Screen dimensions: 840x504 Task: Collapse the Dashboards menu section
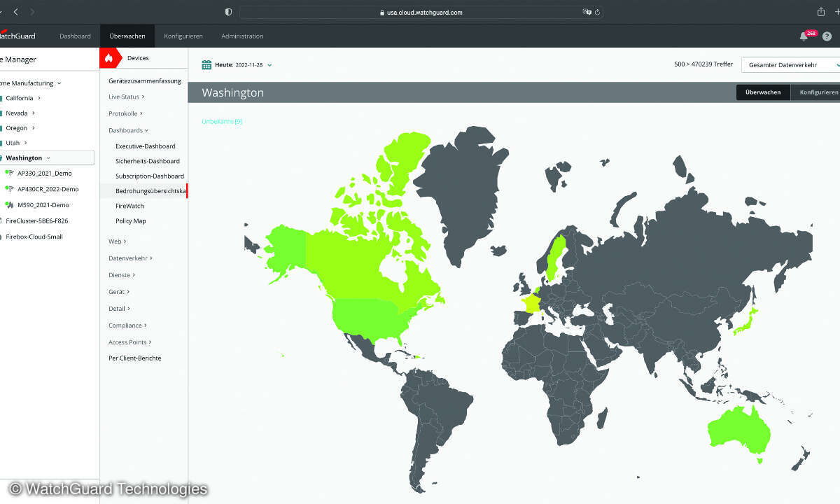(128, 130)
